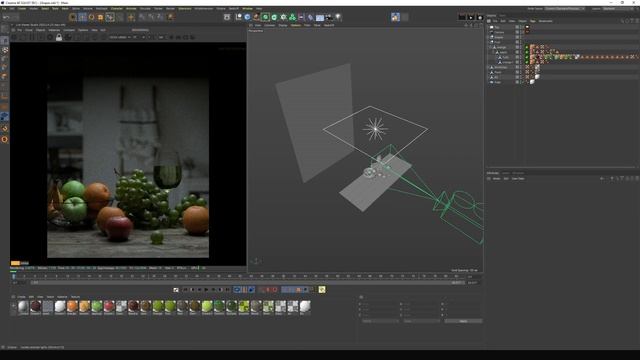Add a light object from toolbar
640x360 pixels.
[338, 17]
